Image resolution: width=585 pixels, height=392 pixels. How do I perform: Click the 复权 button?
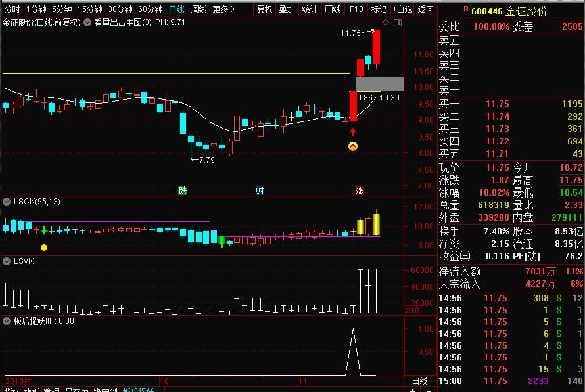(x=264, y=9)
